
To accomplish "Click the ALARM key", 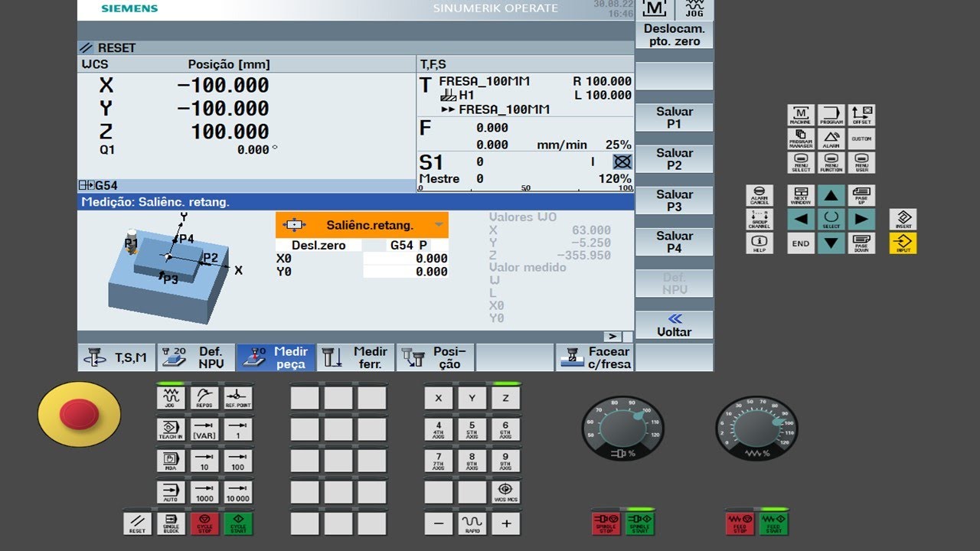I will (831, 139).
